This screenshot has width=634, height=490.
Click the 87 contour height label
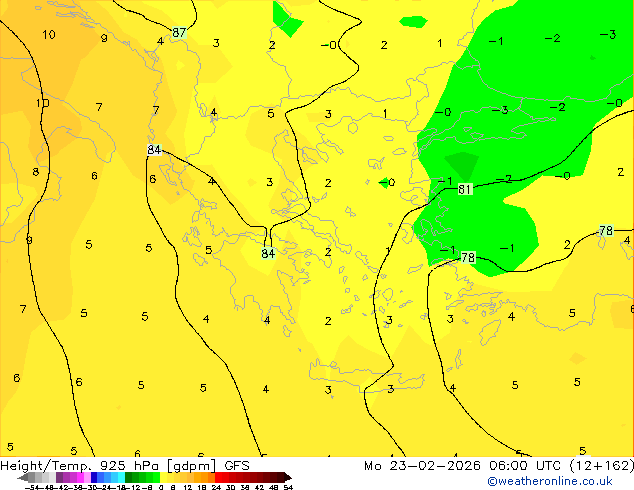click(x=179, y=32)
